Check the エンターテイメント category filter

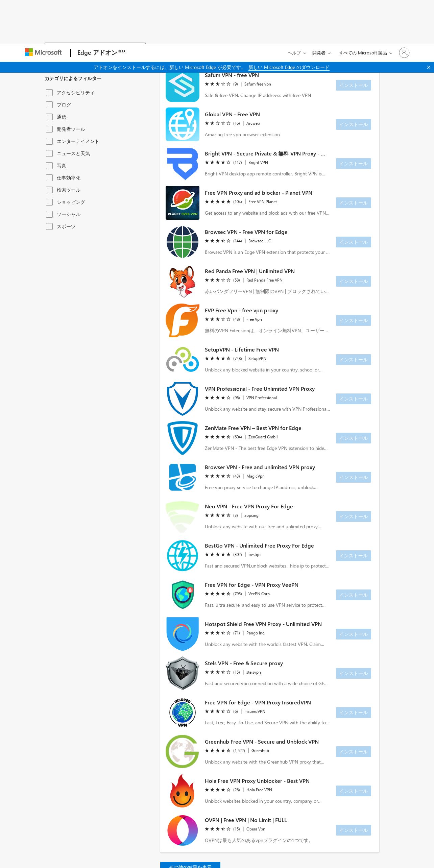point(49,141)
